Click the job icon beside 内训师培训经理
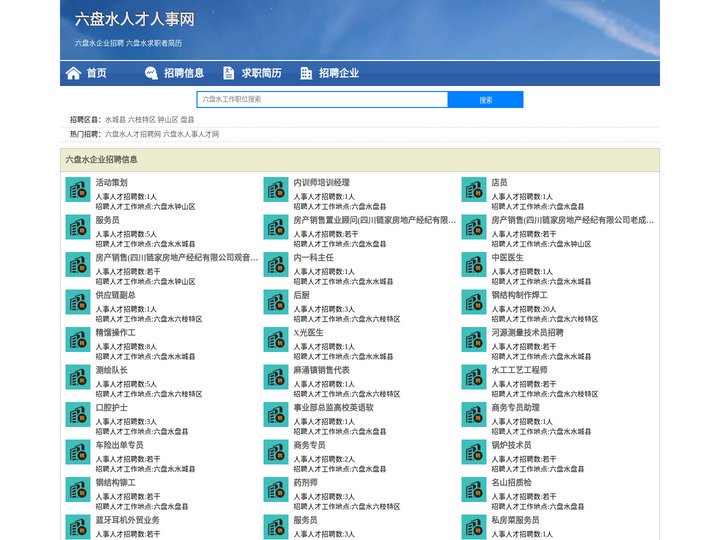The width and height of the screenshot is (720, 540). pos(276,190)
